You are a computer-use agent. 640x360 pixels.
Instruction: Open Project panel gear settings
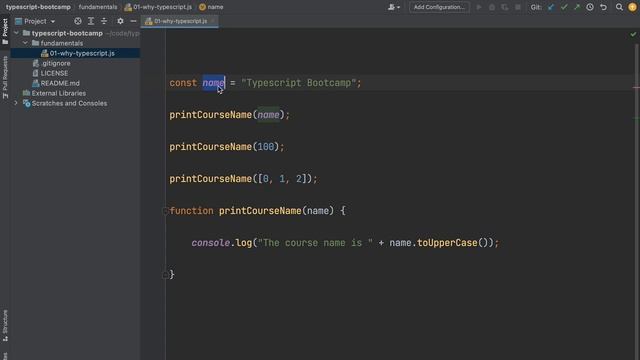[x=120, y=21]
